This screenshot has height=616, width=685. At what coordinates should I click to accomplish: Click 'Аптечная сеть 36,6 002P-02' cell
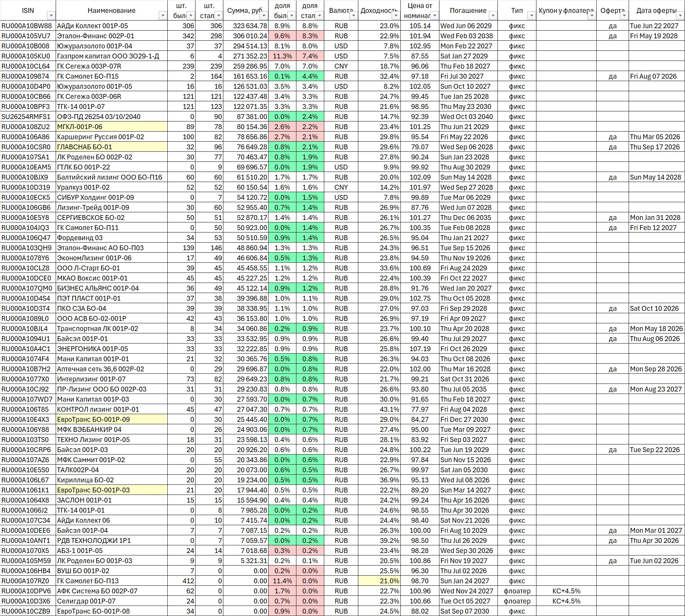pos(112,369)
